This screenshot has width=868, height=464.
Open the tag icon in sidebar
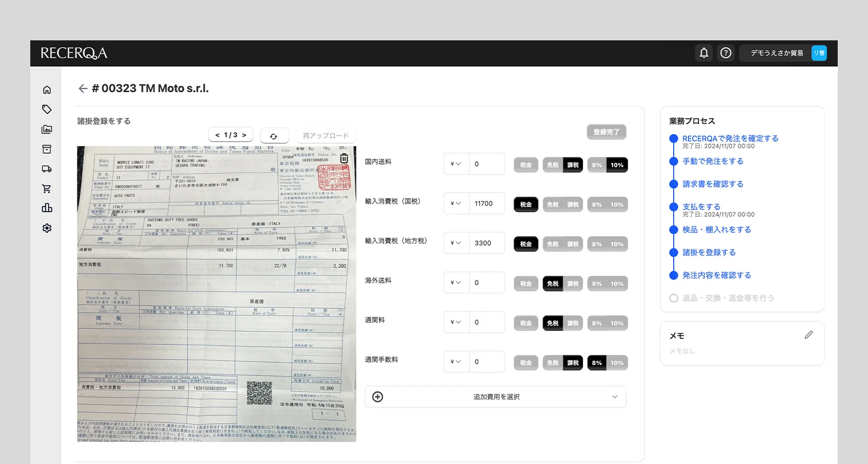coord(47,109)
